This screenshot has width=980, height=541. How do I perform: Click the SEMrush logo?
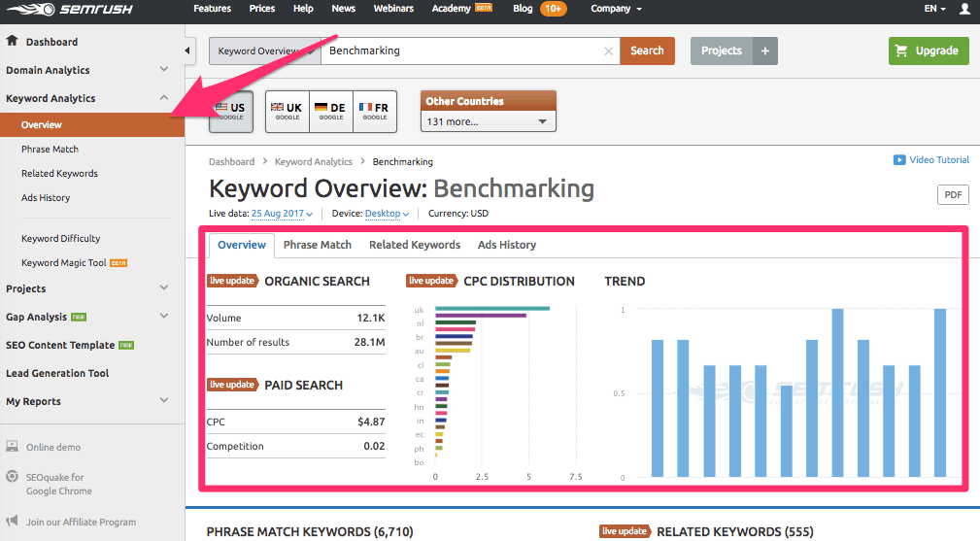coord(70,10)
